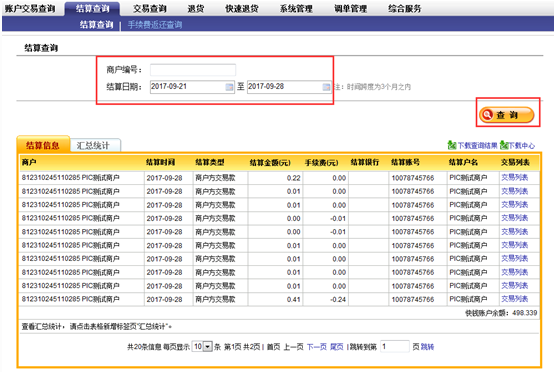Click the 跳转 jump link
The height and width of the screenshot is (372, 554).
[x=427, y=347]
